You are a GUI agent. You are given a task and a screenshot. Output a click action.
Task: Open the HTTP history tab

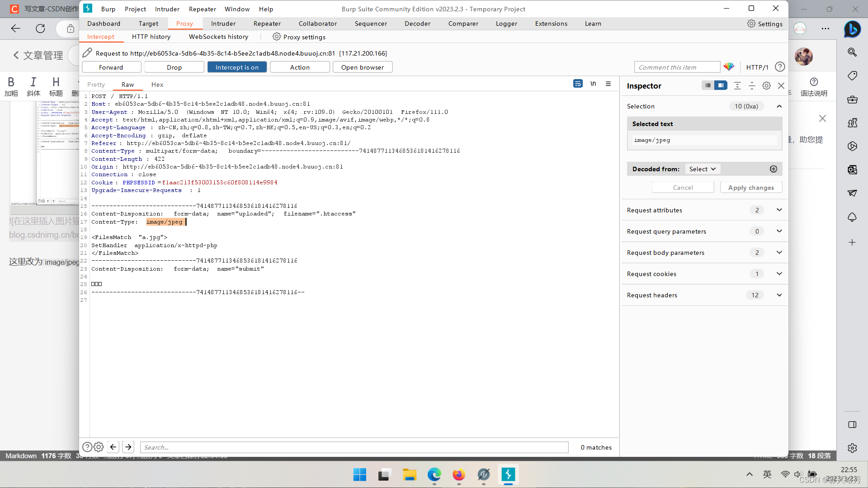pos(151,37)
